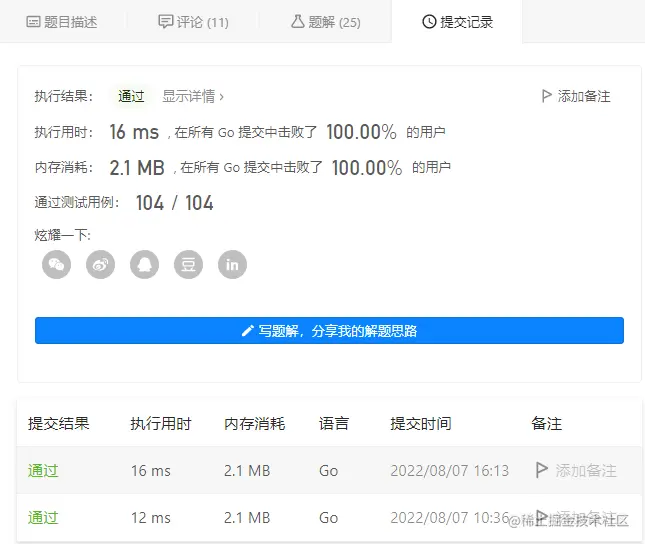Share result via WeChat icon
Screen dimensions: 645x544
tap(56, 265)
